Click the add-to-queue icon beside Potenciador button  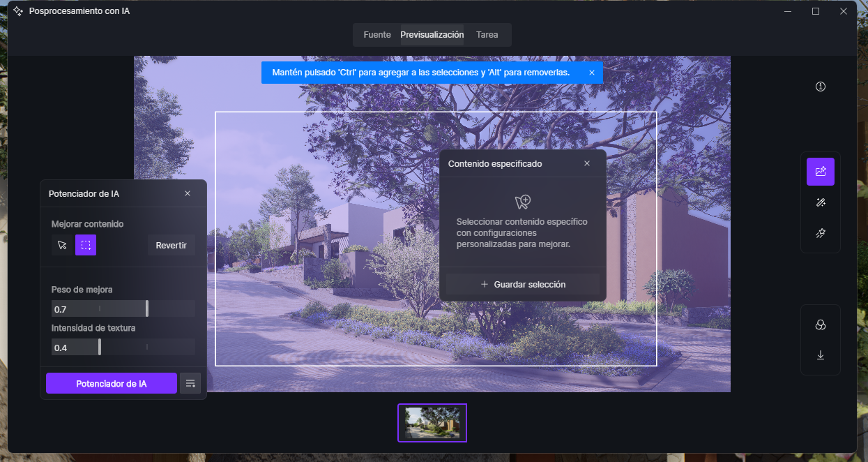pyautogui.click(x=190, y=383)
